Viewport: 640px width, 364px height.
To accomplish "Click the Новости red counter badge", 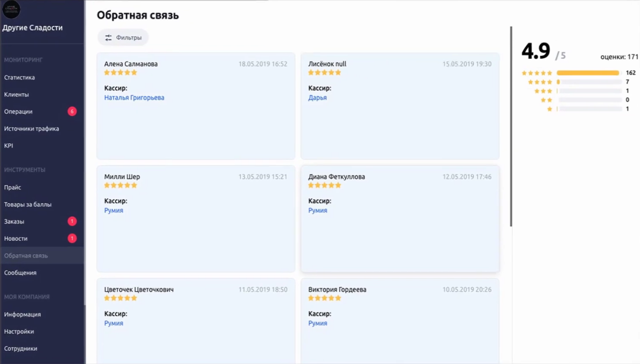I will click(72, 238).
